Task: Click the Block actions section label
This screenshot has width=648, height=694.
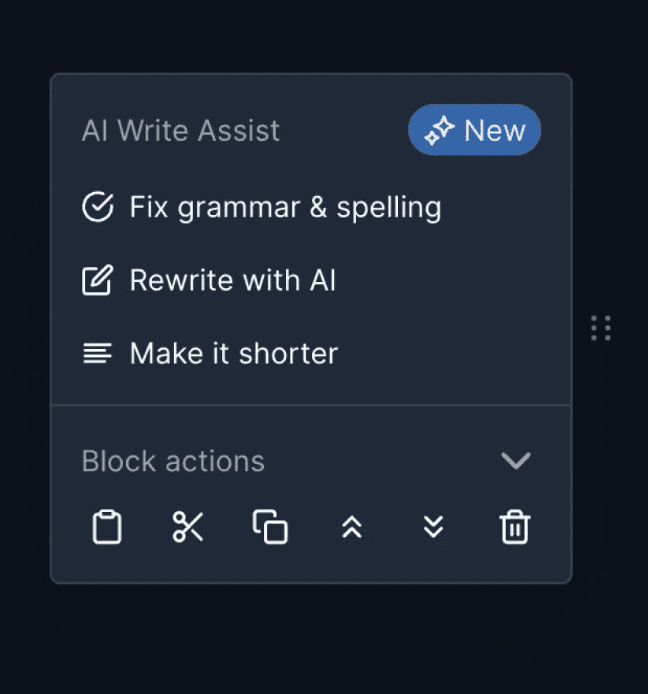Action: tap(173, 461)
